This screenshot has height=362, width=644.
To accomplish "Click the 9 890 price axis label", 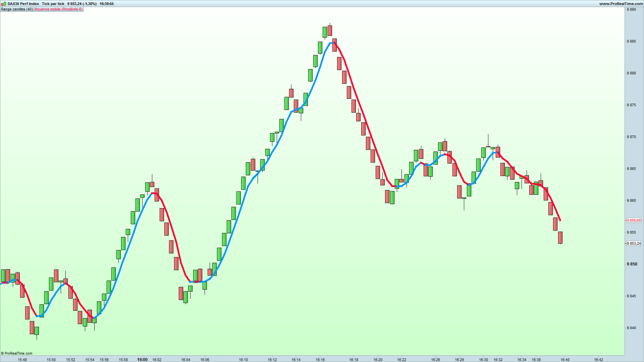I will [x=631, y=9].
